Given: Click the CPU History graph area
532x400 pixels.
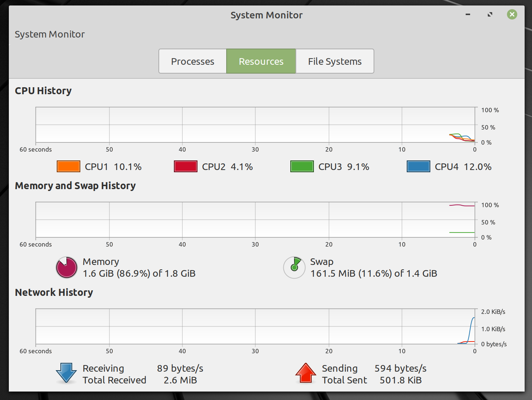Looking at the screenshot, I should (255, 125).
